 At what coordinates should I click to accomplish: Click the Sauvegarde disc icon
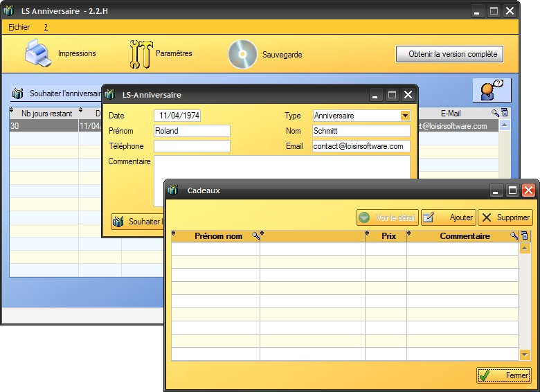coord(242,54)
